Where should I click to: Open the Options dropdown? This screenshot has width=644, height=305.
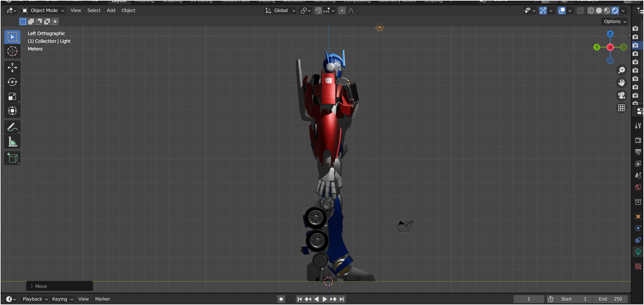click(x=615, y=21)
